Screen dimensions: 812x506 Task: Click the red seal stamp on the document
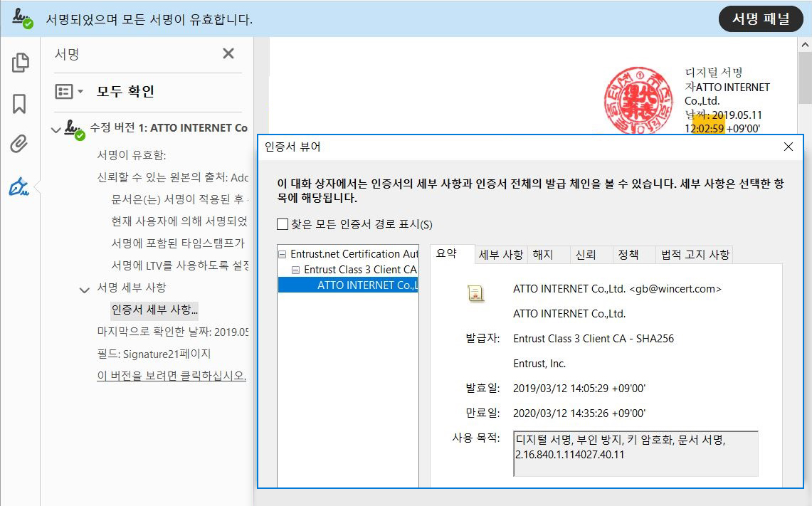point(638,100)
